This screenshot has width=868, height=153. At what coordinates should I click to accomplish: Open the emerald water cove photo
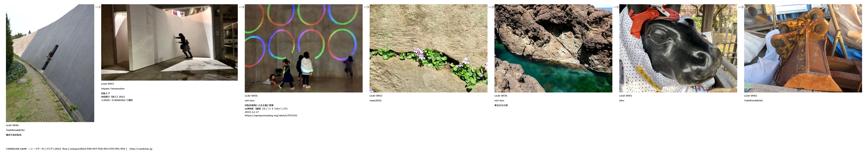coord(553,48)
